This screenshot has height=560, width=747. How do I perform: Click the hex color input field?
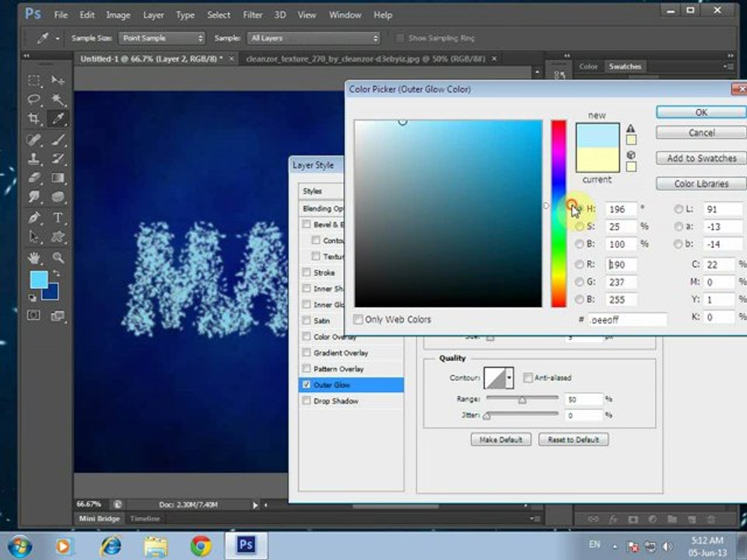[x=627, y=320]
